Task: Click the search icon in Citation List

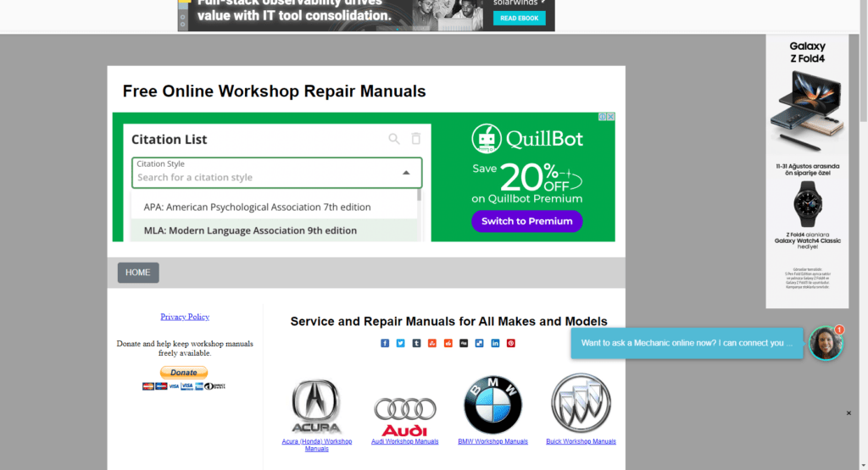Action: [393, 139]
